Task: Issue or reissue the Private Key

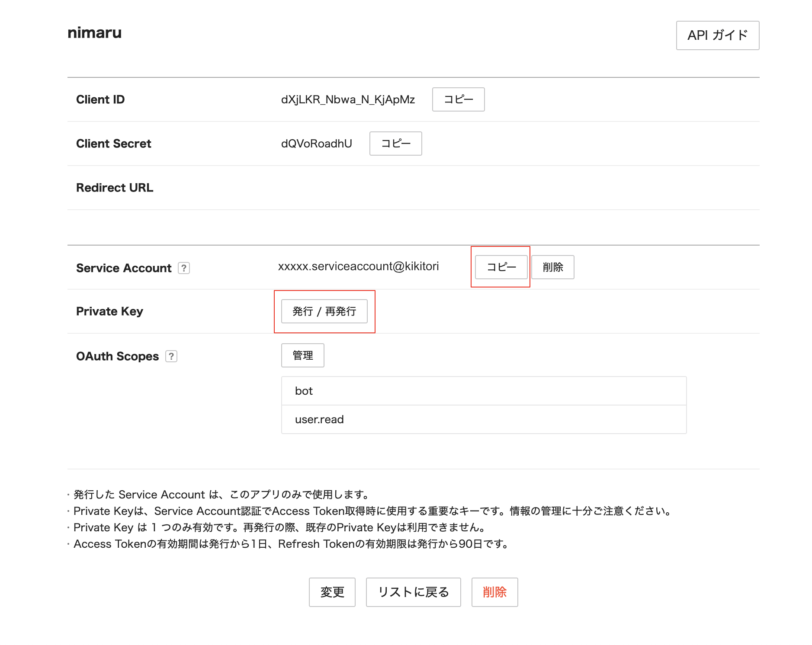Action: 324,311
